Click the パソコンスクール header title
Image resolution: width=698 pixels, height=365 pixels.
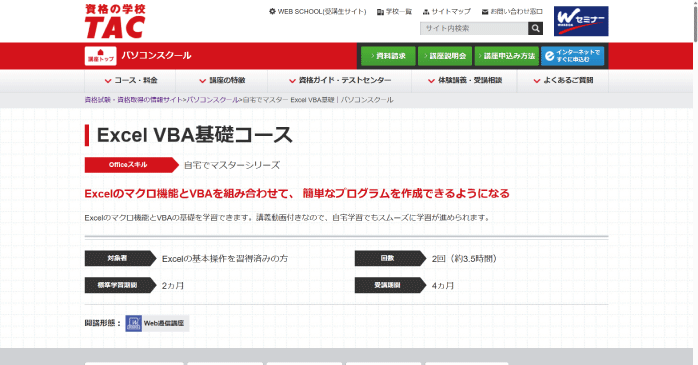click(x=156, y=56)
